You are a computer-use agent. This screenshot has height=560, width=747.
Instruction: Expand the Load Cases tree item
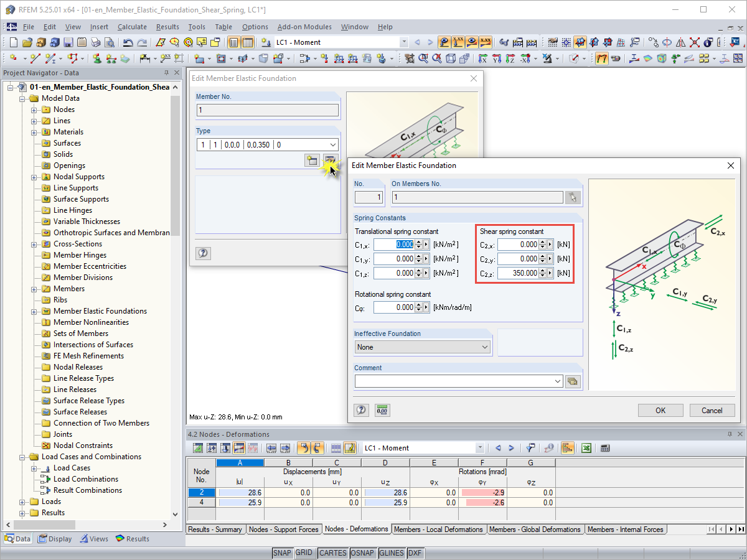click(x=35, y=468)
